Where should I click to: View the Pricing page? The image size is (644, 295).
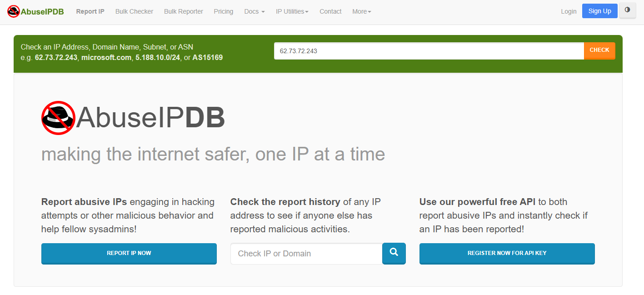coord(223,11)
